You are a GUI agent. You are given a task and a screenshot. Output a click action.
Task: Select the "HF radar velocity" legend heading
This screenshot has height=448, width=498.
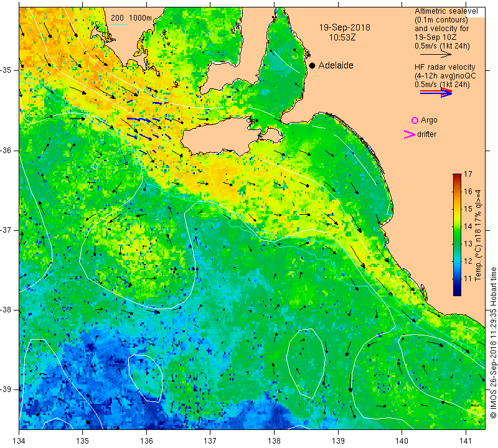[444, 67]
